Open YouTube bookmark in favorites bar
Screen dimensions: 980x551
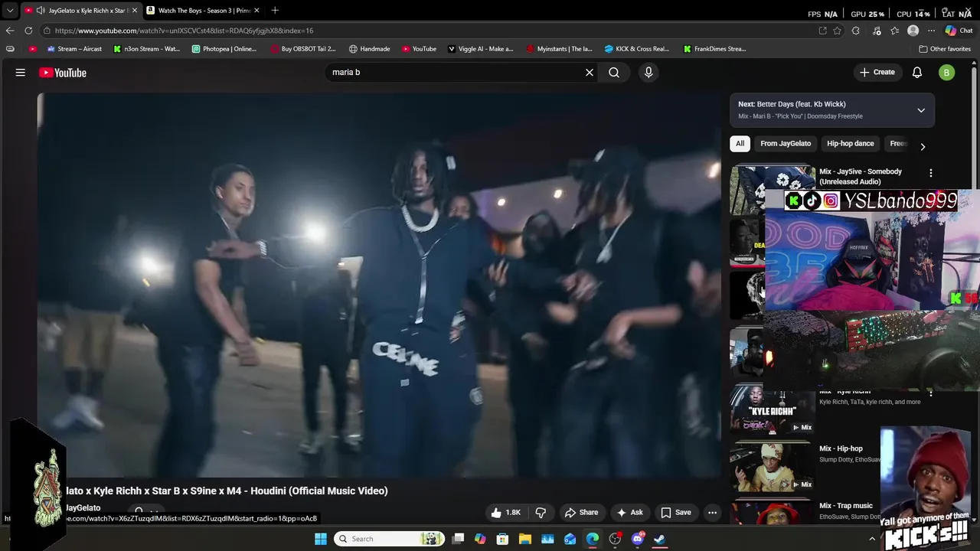click(419, 49)
